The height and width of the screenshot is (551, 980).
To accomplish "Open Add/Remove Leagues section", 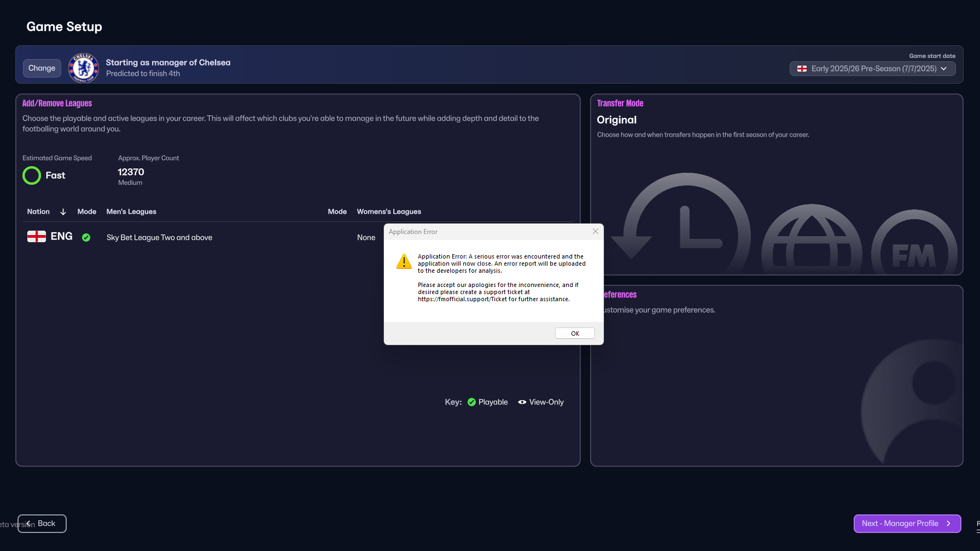I will [x=57, y=103].
